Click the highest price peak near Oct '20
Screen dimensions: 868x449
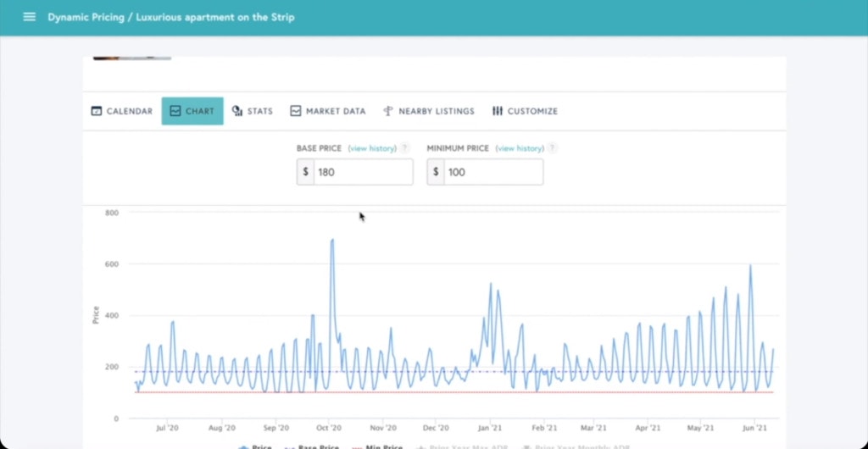point(332,240)
